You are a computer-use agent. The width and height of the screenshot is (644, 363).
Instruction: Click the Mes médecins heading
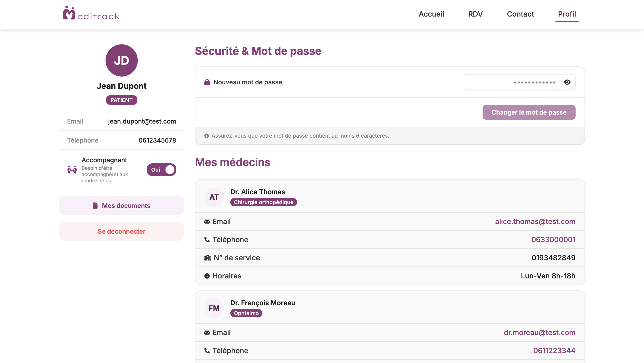233,162
